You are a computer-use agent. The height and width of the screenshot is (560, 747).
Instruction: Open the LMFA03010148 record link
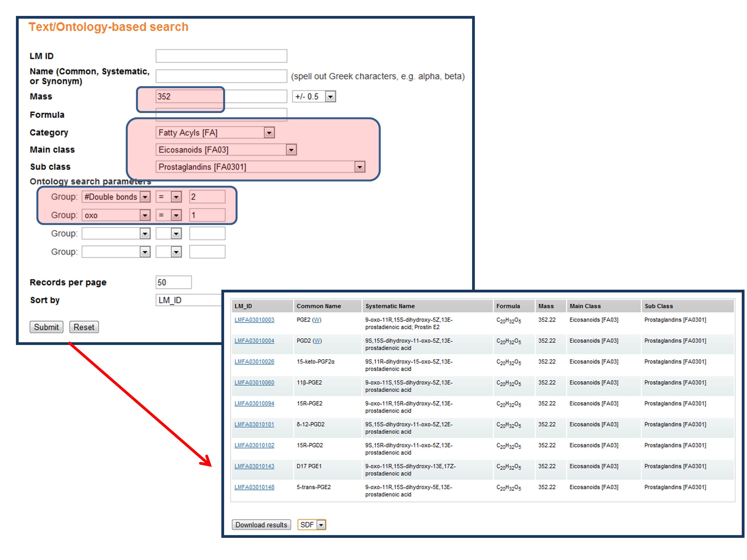pos(254,487)
